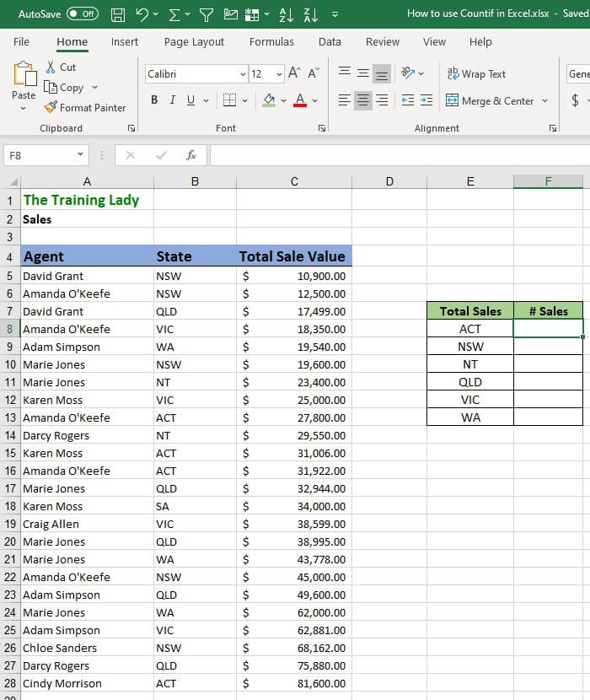Open the Clipboard dialog launcher
Image resolution: width=590 pixels, height=700 pixels.
click(131, 128)
